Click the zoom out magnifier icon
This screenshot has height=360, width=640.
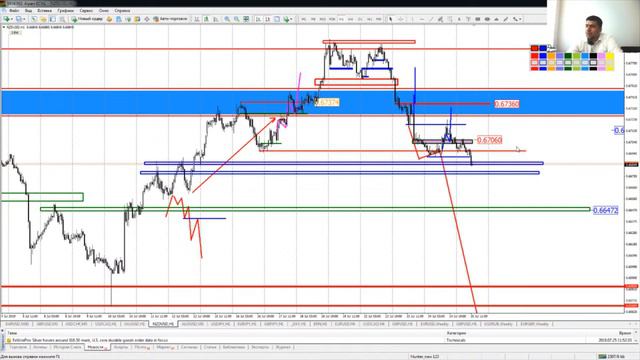point(236,19)
